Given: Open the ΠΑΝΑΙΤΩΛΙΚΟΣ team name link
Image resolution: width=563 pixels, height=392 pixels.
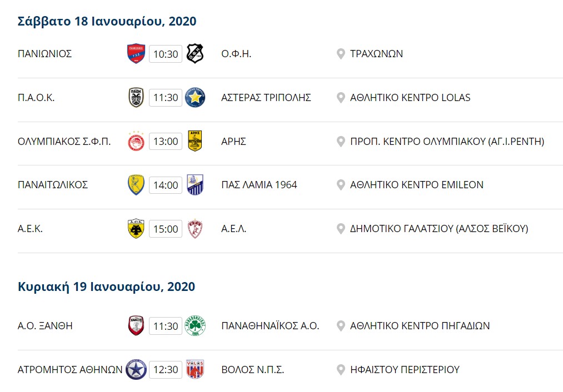Looking at the screenshot, I should (53, 185).
